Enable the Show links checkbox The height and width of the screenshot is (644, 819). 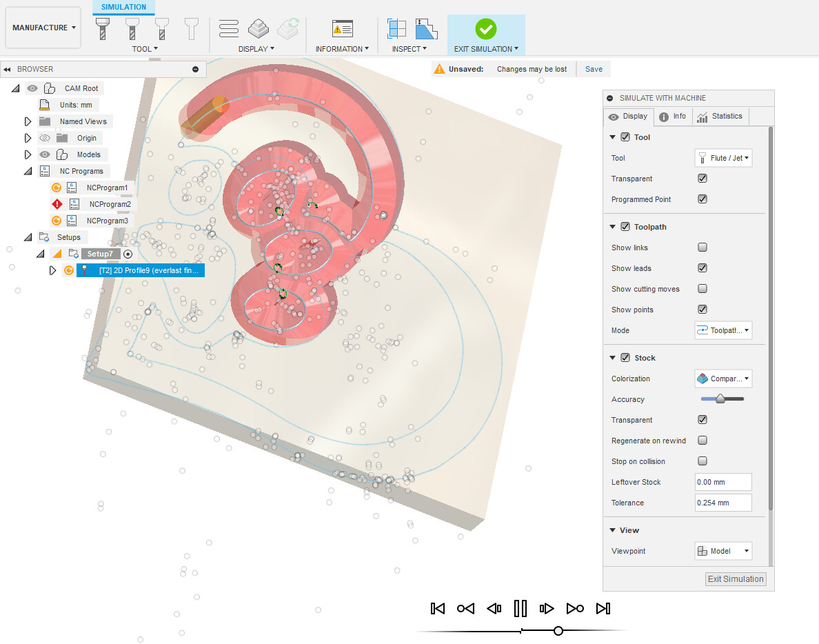(x=702, y=247)
